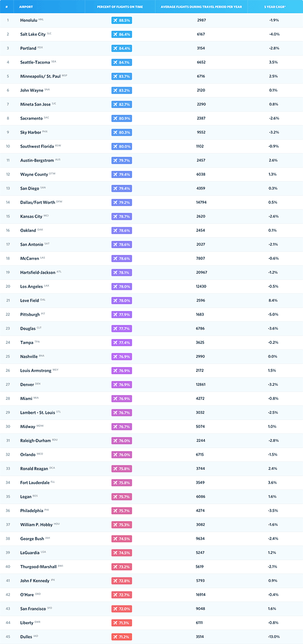Click Average Flights During Travel Period header

tap(201, 7)
